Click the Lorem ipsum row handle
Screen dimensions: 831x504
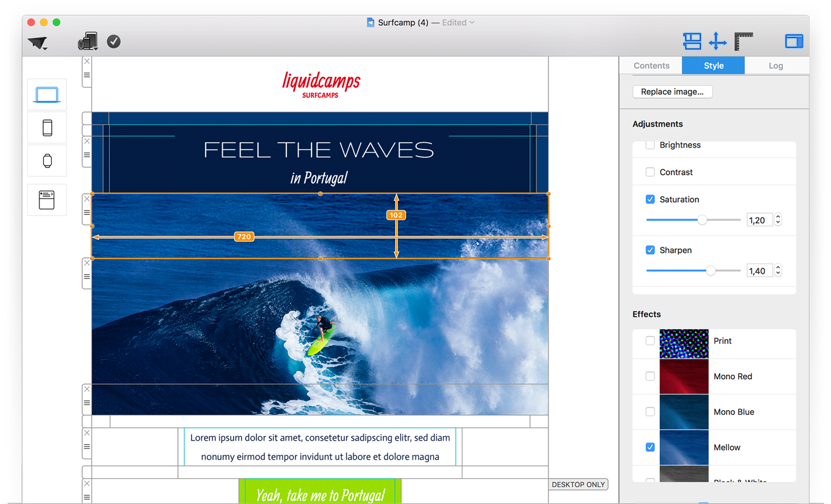87,447
